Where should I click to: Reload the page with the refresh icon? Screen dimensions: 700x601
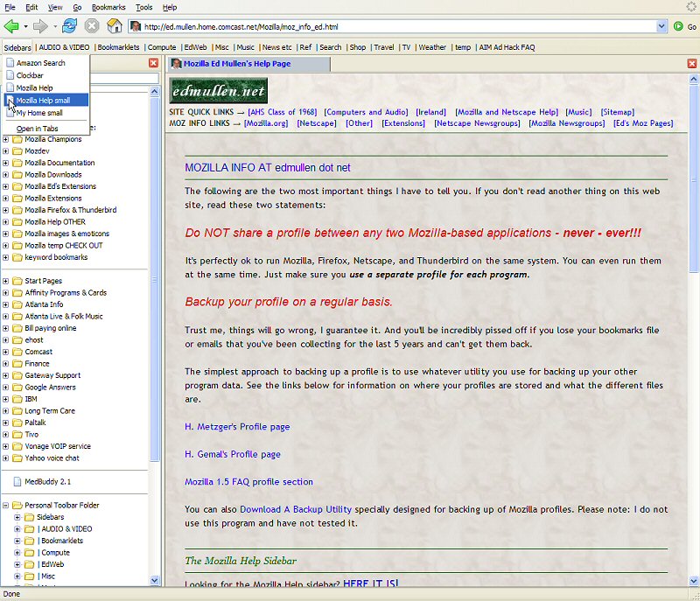pos(69,26)
